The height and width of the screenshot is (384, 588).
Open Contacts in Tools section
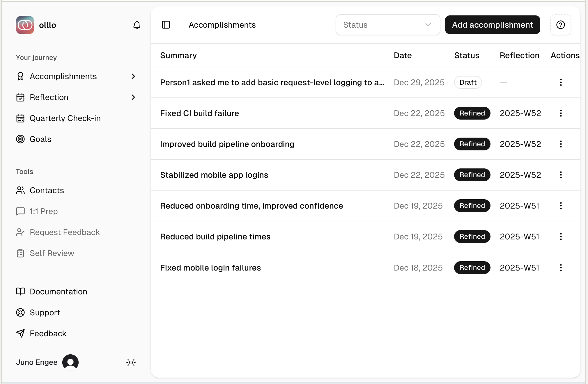(47, 190)
